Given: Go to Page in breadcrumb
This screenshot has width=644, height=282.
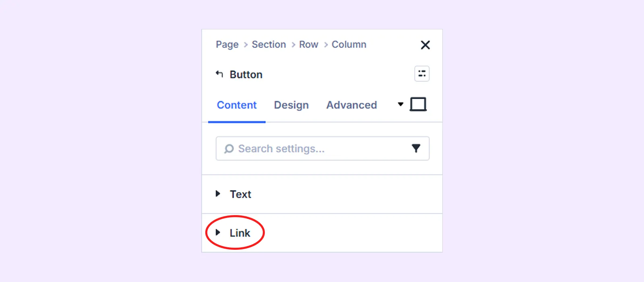Looking at the screenshot, I should [227, 44].
